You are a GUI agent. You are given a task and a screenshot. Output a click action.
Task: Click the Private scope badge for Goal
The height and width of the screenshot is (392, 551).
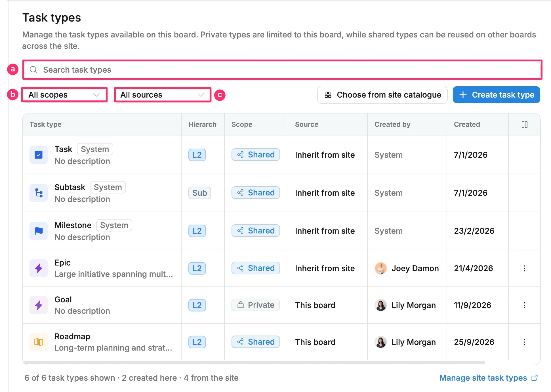click(256, 305)
